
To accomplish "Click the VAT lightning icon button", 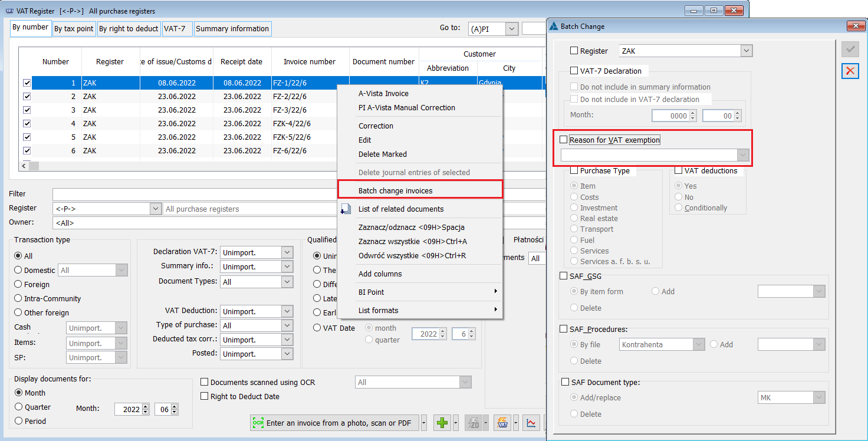I will pyautogui.click(x=502, y=423).
